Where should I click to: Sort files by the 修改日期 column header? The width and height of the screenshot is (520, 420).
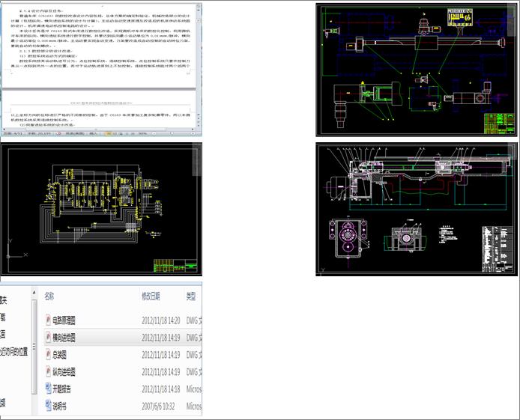tap(151, 296)
